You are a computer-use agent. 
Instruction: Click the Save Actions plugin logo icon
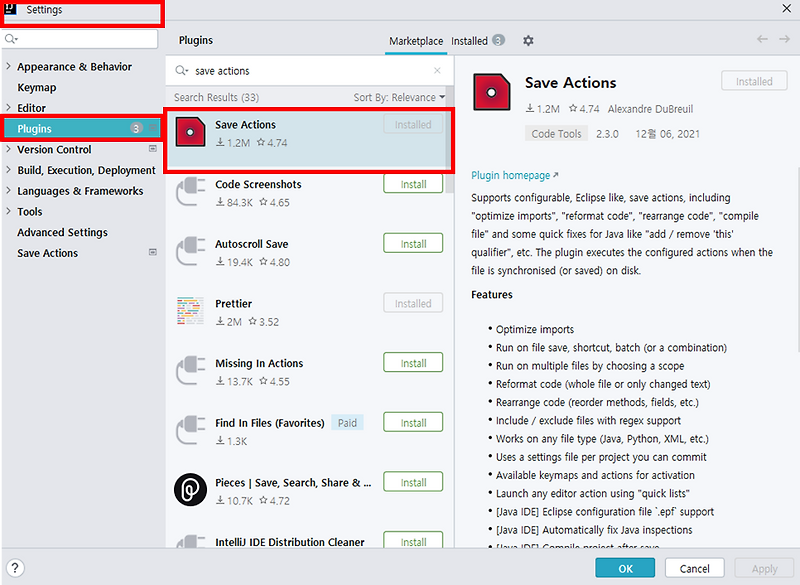190,133
